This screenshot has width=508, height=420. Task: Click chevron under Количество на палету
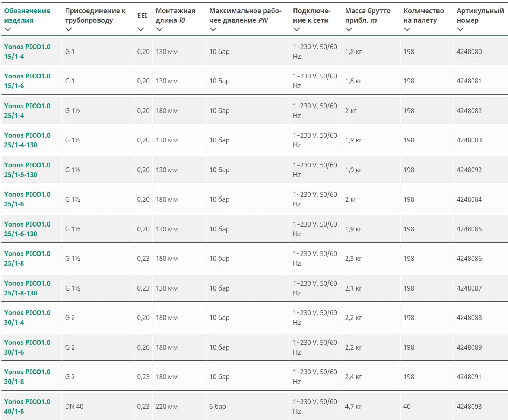pyautogui.click(x=407, y=29)
